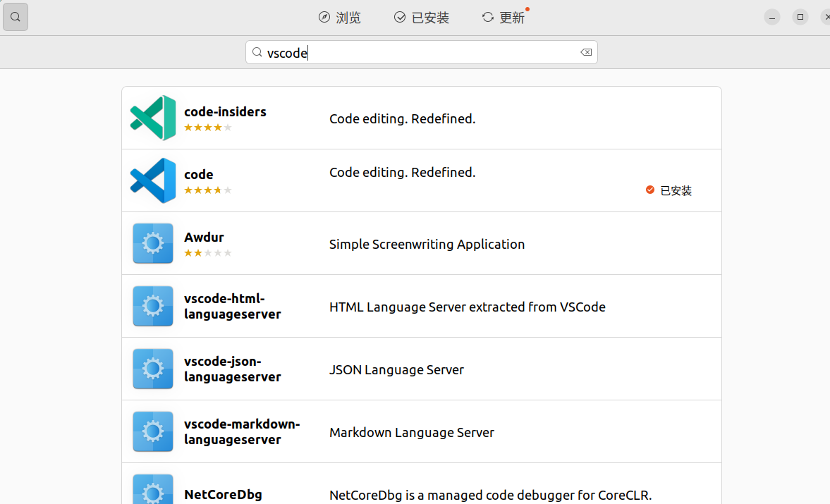The image size is (830, 504).
Task: Click the two-star rating under Awdur
Action: [x=208, y=253]
